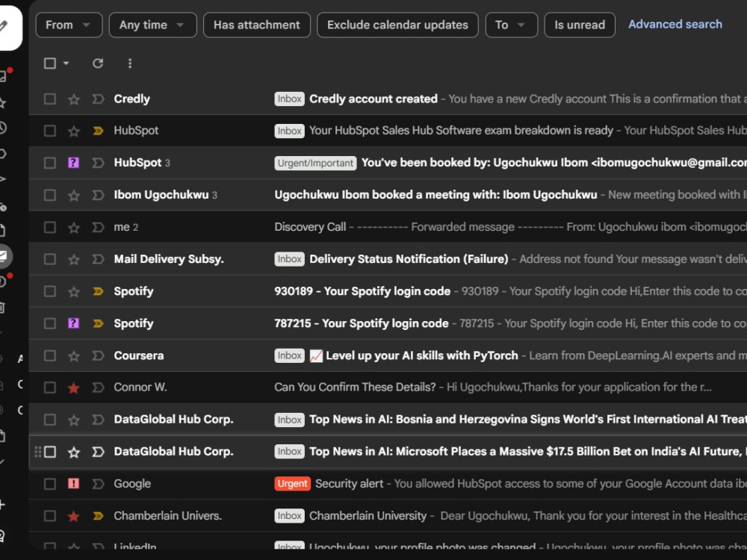747x560 pixels.
Task: Unmark importance on HubSpot Sales Hub exam email
Action: pos(98,131)
